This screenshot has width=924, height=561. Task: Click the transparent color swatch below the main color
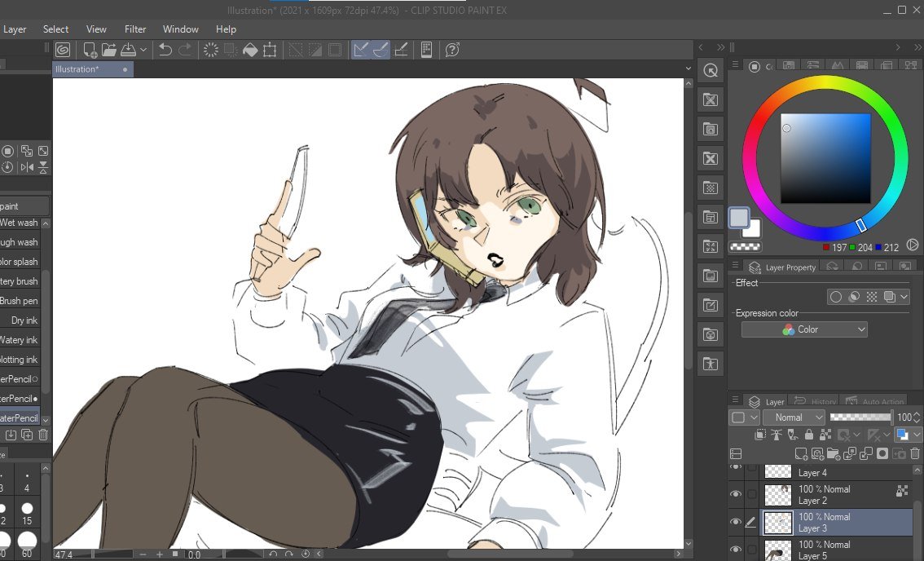pos(745,246)
